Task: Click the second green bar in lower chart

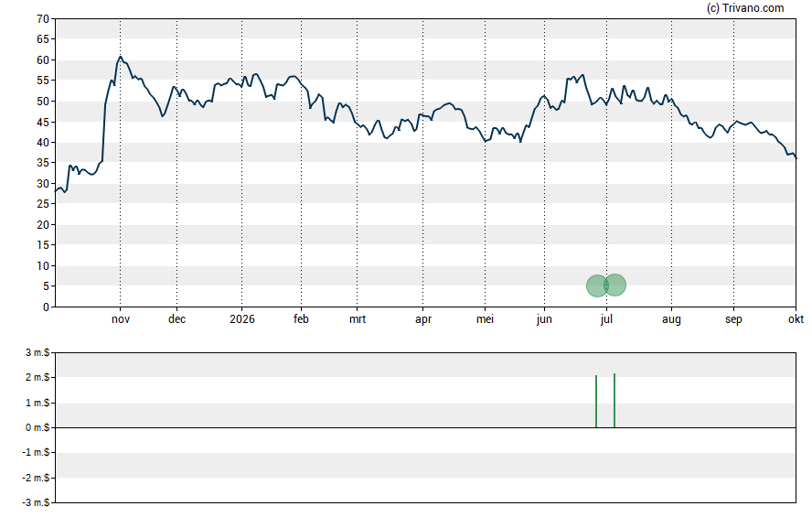Action: pos(614,401)
